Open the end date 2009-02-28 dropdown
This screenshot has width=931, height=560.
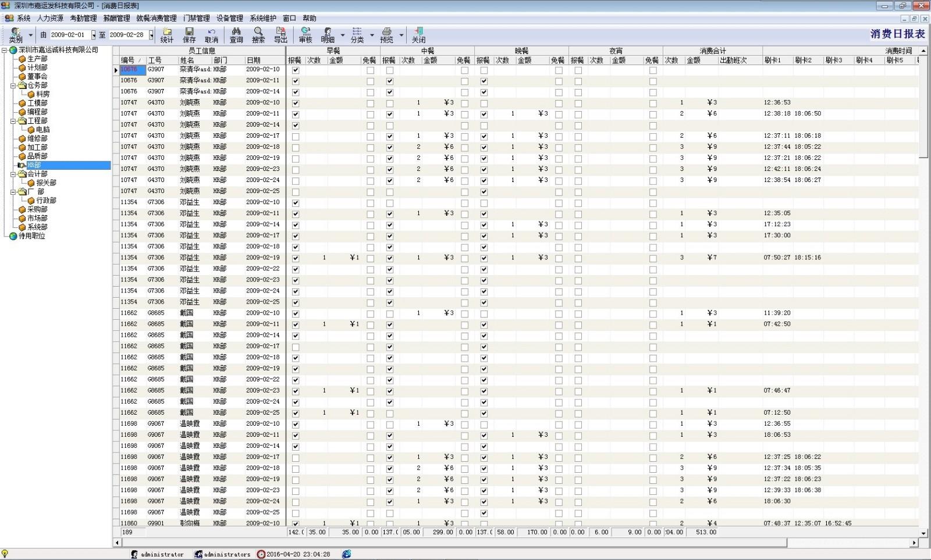[x=151, y=35]
